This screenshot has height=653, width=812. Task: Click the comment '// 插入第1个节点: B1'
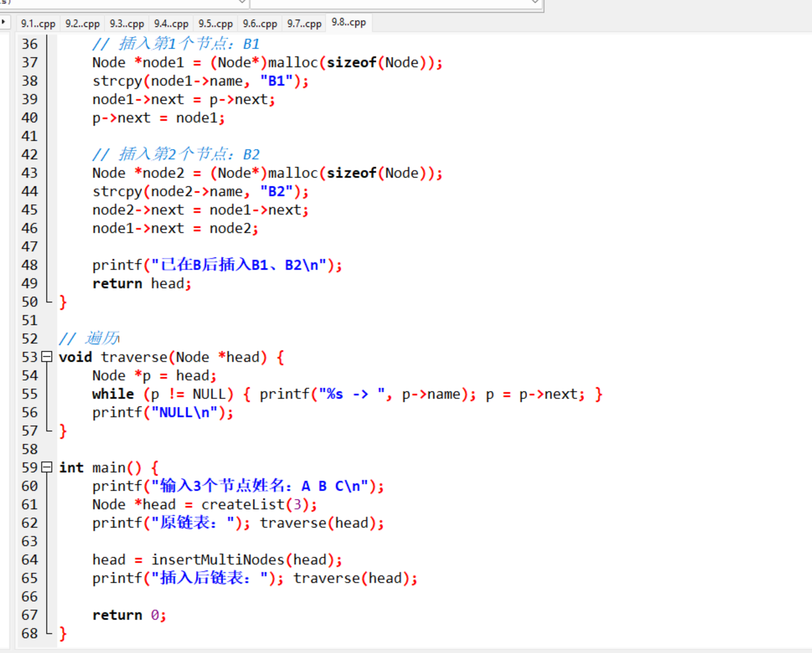[176, 44]
